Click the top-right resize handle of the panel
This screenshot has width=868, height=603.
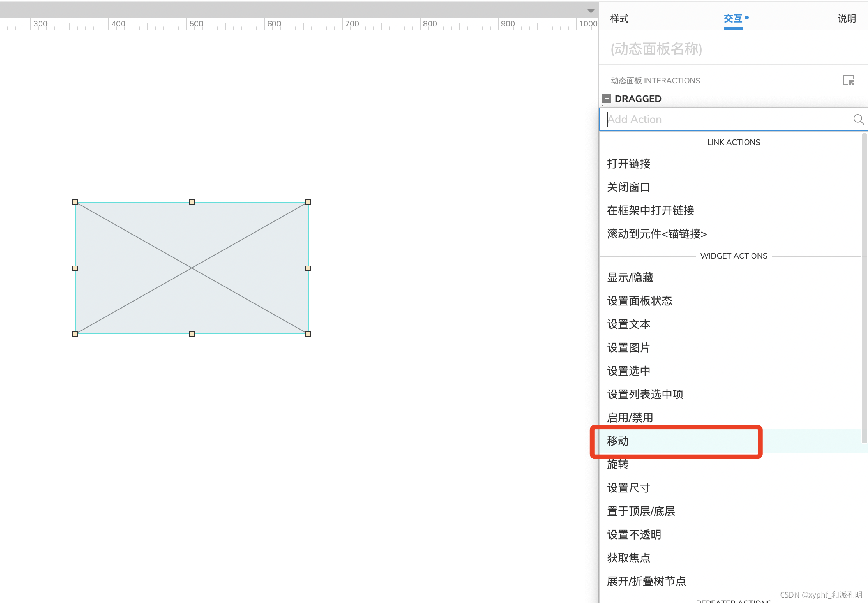pyautogui.click(x=308, y=202)
